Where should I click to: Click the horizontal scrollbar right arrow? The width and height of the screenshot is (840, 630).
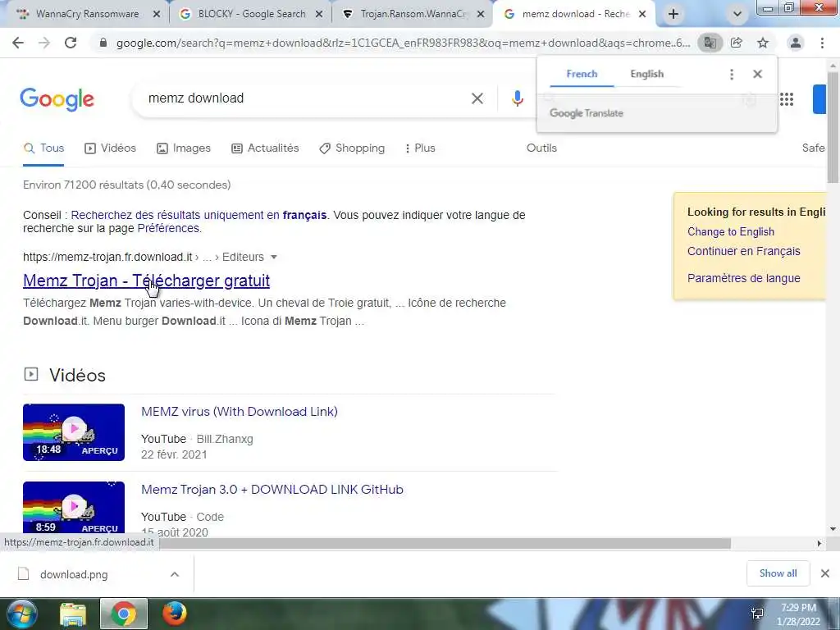click(x=819, y=544)
